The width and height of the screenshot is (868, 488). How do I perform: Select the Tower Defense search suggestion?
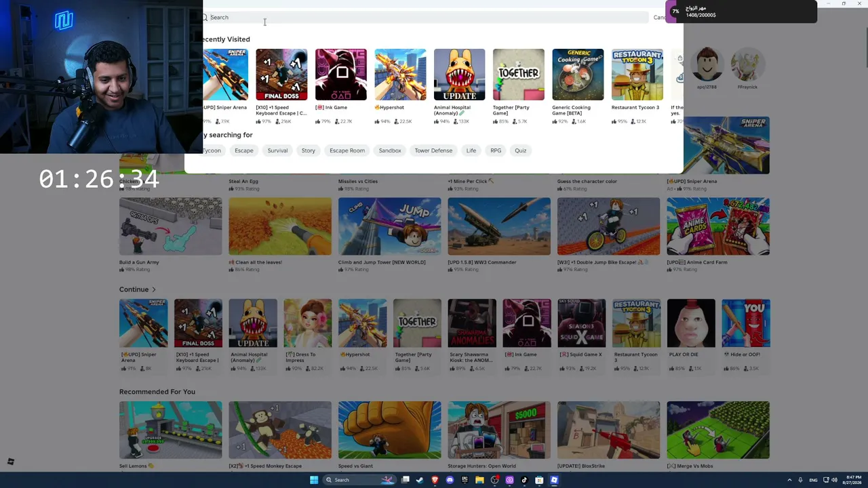[433, 150]
